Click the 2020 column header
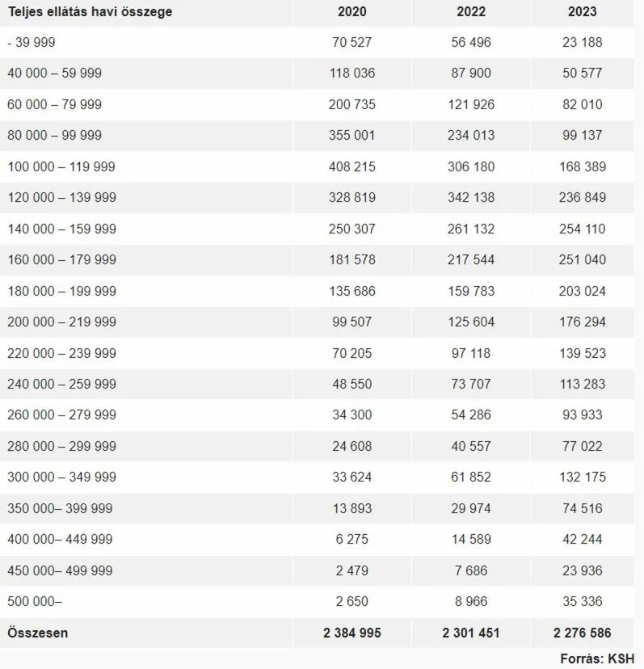Screen dimensions: 644x669 click(352, 11)
